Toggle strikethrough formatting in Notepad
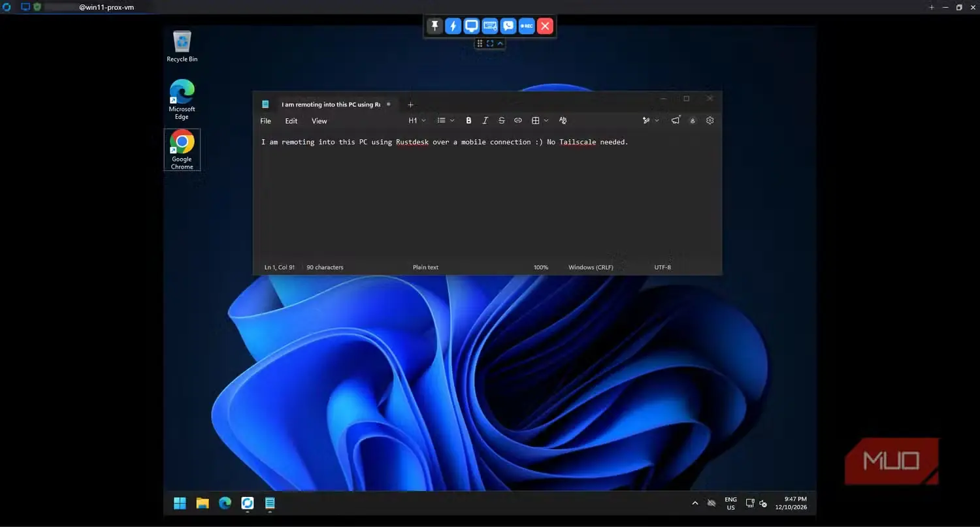The image size is (980, 527). click(502, 121)
